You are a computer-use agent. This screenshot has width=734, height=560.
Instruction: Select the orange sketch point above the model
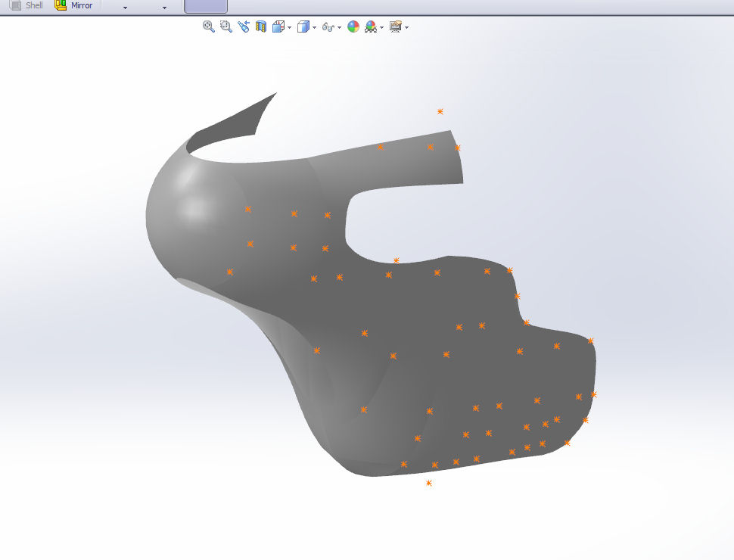(x=440, y=111)
